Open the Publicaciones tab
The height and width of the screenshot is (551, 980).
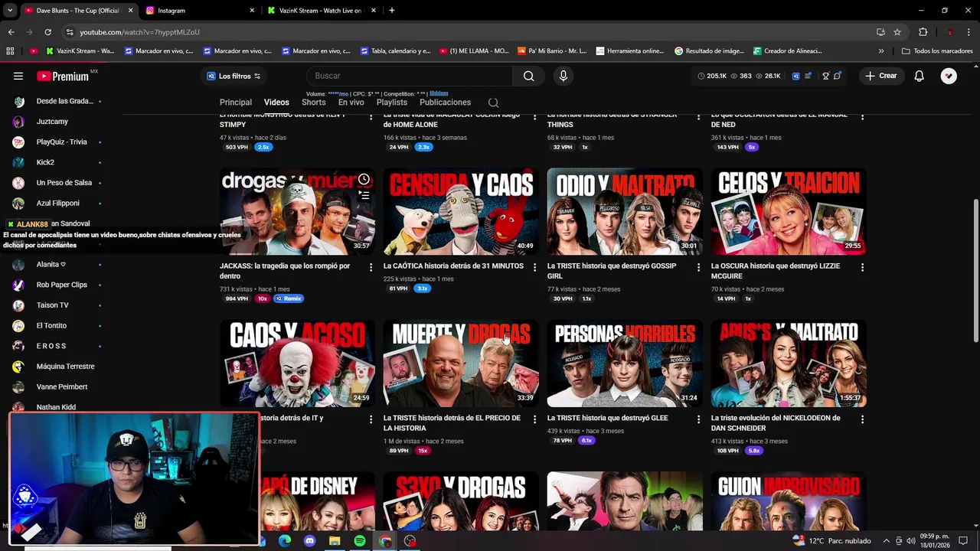[445, 103]
